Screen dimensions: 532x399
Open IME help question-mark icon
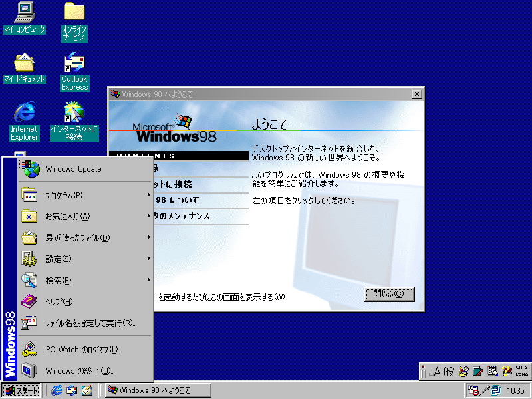507,372
